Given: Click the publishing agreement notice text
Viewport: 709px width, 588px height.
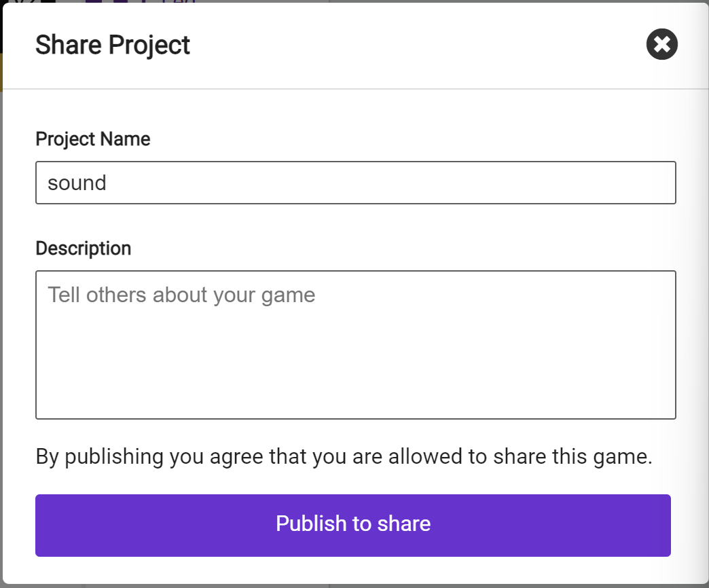Looking at the screenshot, I should [343, 456].
